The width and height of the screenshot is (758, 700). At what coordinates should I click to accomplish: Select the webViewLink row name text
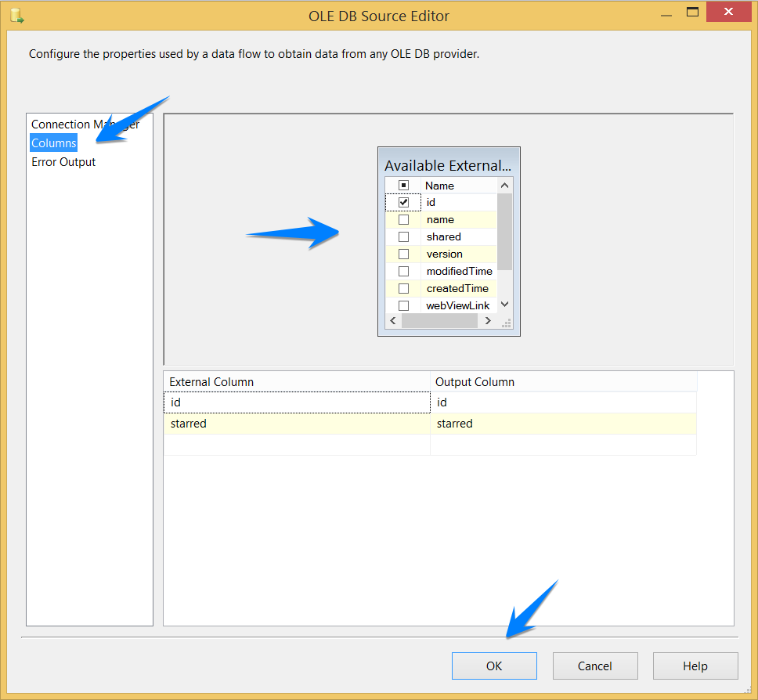pos(458,305)
